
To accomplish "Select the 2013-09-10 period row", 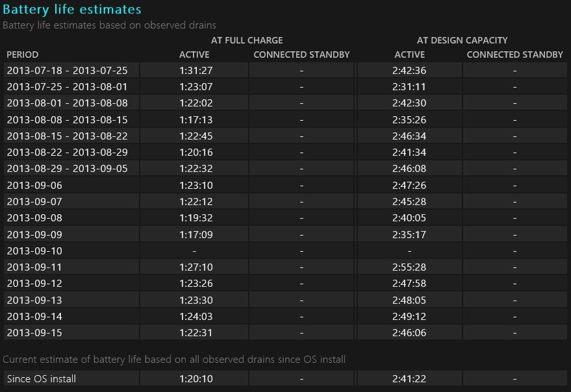I will tap(34, 251).
